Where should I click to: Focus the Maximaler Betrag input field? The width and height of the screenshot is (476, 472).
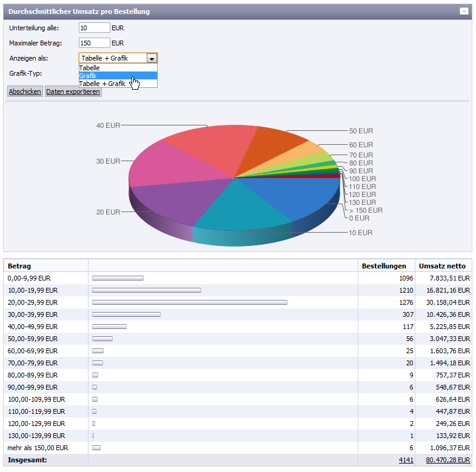click(x=94, y=43)
